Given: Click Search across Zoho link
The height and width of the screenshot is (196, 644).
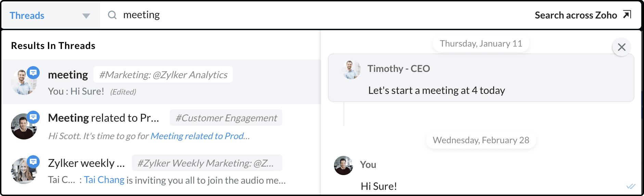Looking at the screenshot, I should pyautogui.click(x=576, y=15).
